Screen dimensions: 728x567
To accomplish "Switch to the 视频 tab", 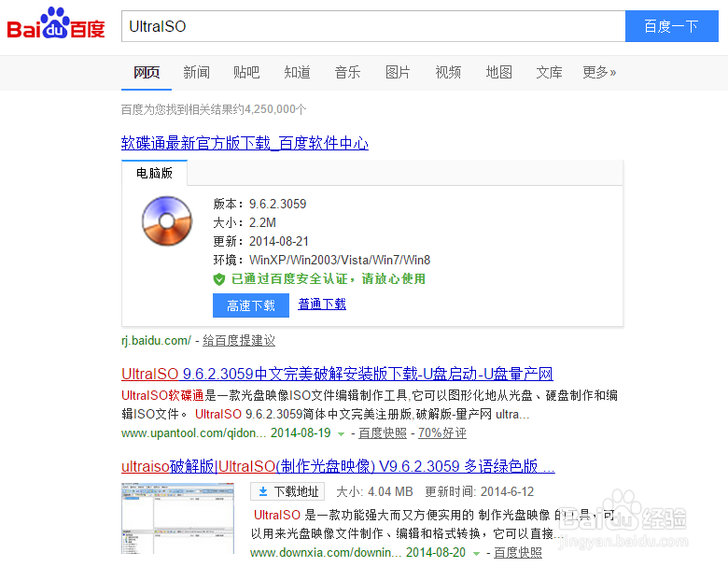I will pyautogui.click(x=448, y=73).
